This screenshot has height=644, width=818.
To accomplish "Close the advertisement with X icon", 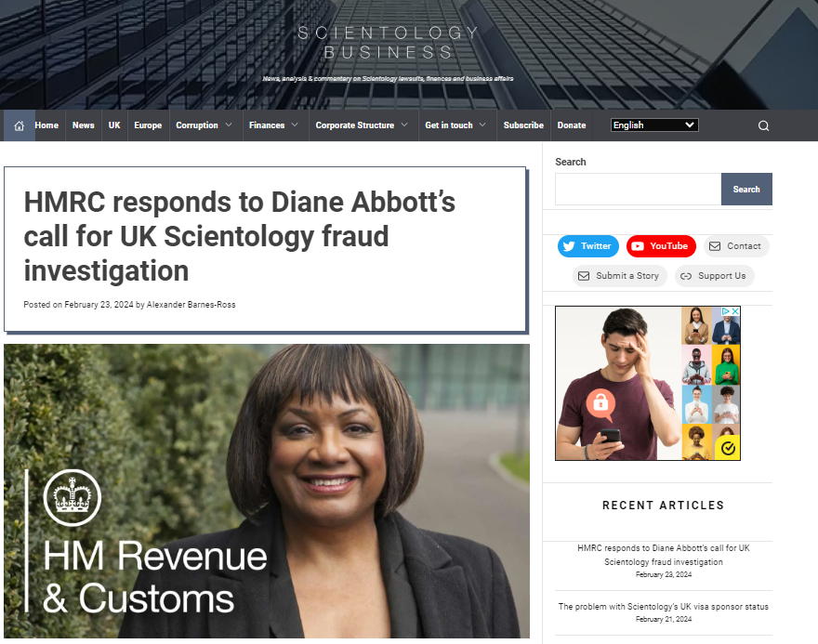I will [735, 310].
